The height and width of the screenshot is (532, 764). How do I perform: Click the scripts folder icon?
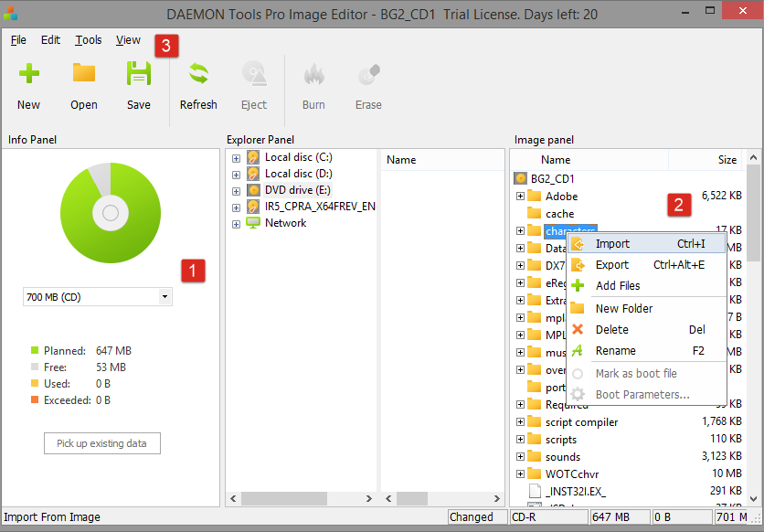(535, 440)
